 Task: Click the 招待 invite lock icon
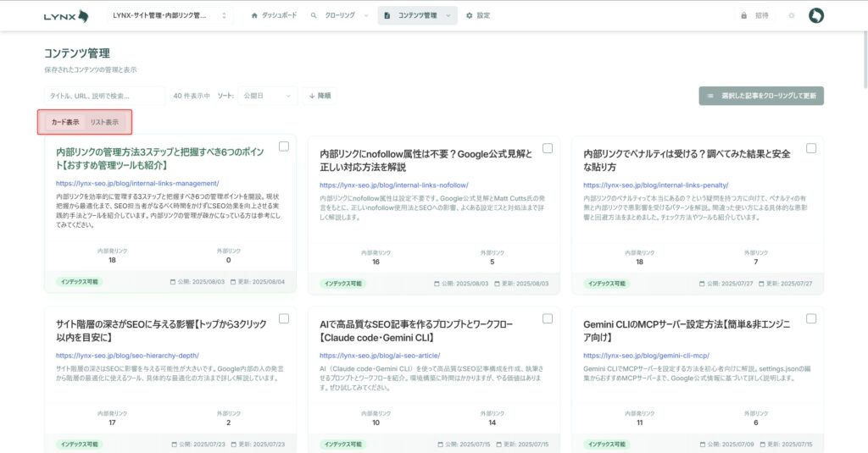click(x=744, y=15)
